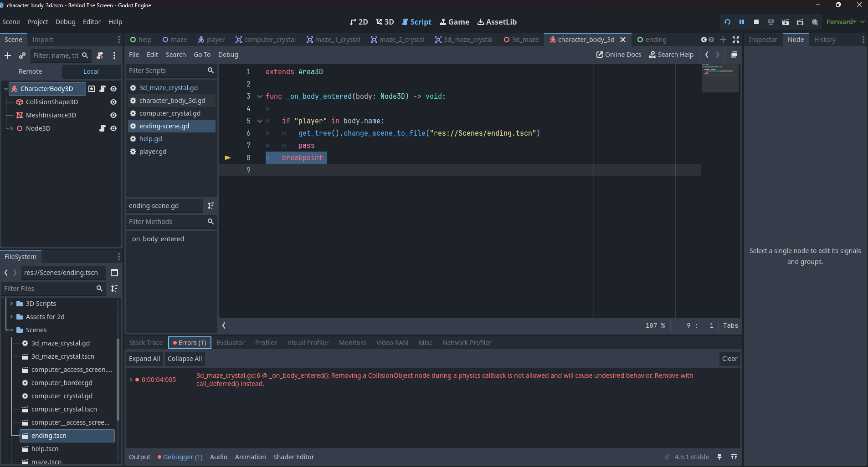The width and height of the screenshot is (868, 467).
Task: Expand the 3D Scripts folder
Action: tap(11, 304)
